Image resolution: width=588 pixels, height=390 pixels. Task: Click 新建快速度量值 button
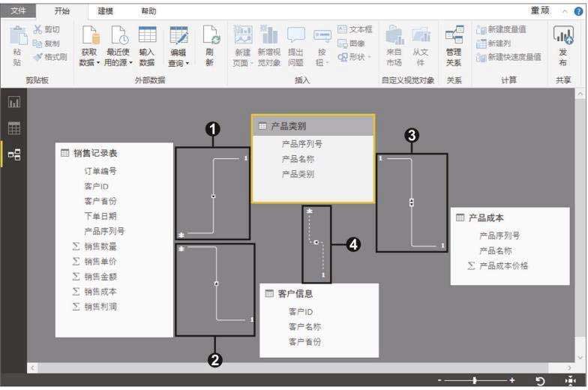point(508,57)
